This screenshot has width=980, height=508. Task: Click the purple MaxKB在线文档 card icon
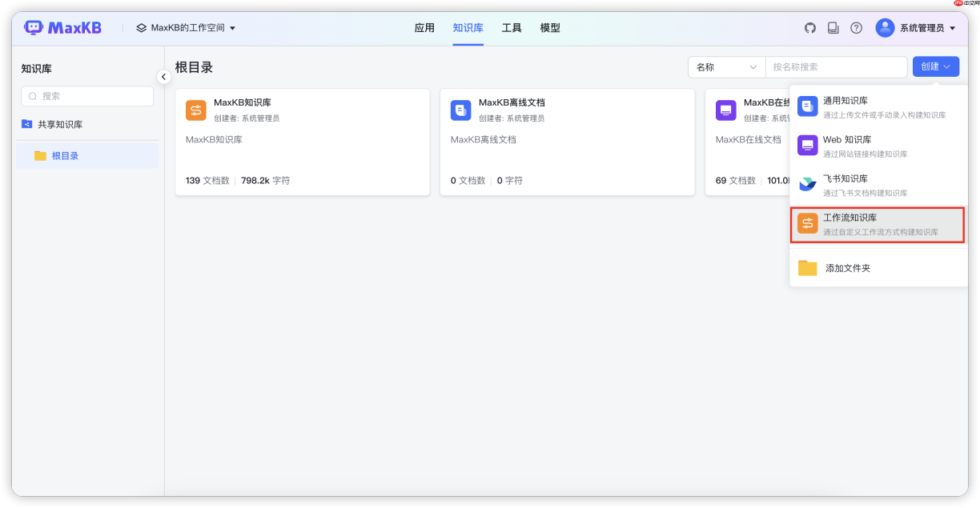pyautogui.click(x=726, y=110)
